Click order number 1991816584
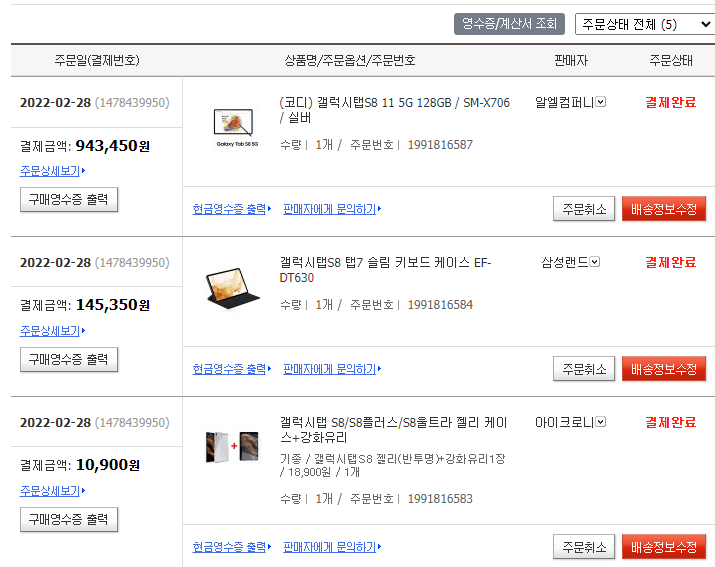Screen dimensions: 715x567 [440, 305]
